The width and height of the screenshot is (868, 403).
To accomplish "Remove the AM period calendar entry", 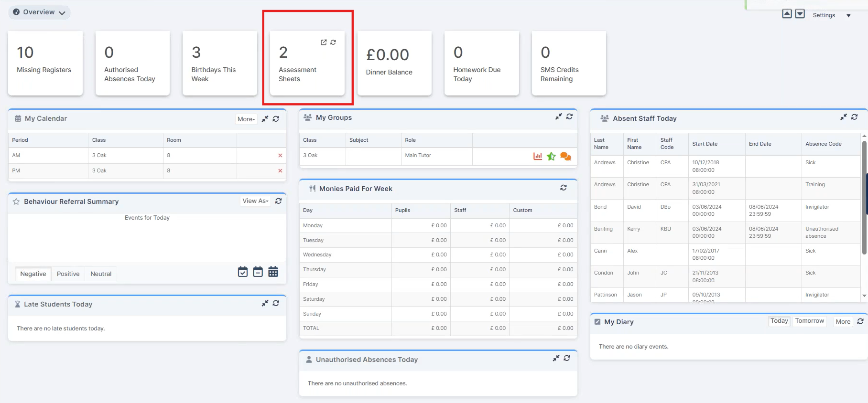I will (280, 156).
